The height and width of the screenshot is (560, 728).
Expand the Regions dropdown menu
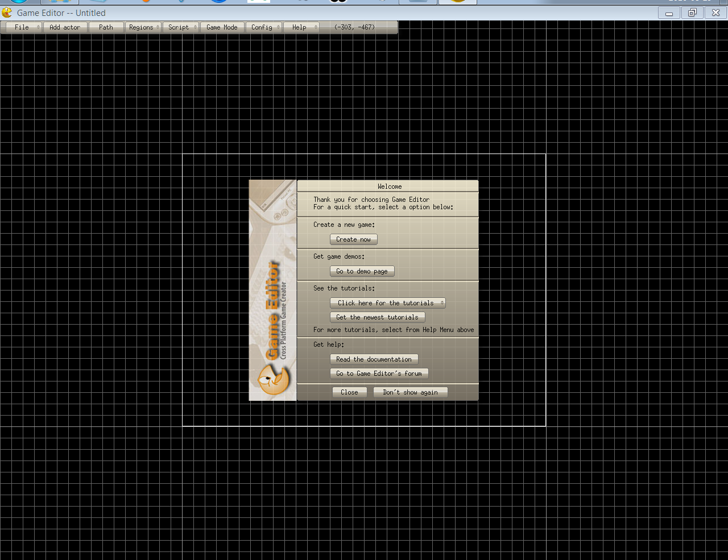pos(143,27)
